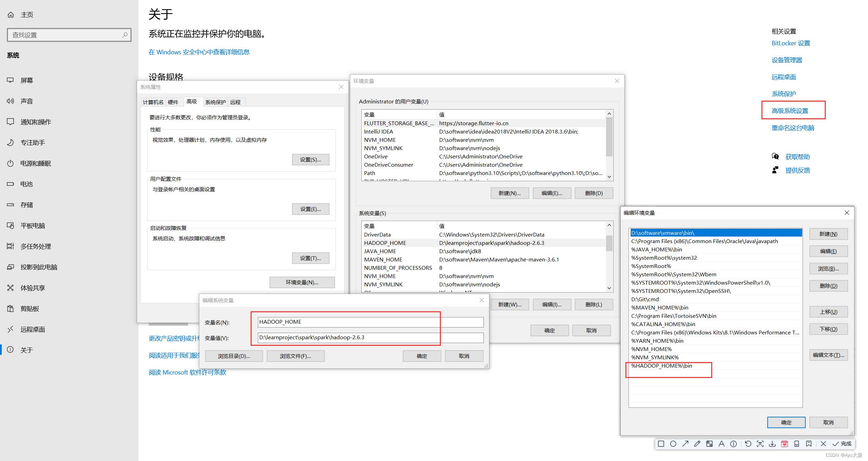This screenshot has height=461, width=868.
Task: Select 关于 in the left sidebar
Action: 20,350
